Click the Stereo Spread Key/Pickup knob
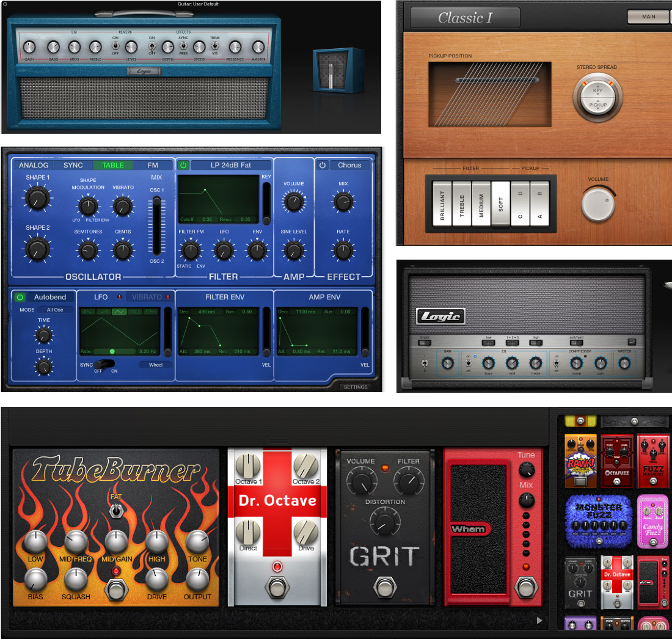672x639 pixels. click(597, 98)
